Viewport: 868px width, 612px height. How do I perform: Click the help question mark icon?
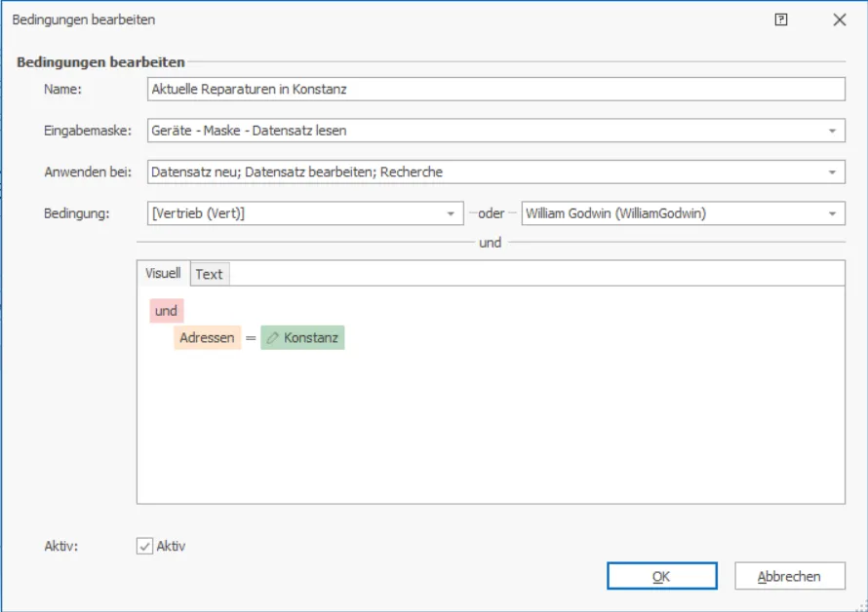(780, 19)
